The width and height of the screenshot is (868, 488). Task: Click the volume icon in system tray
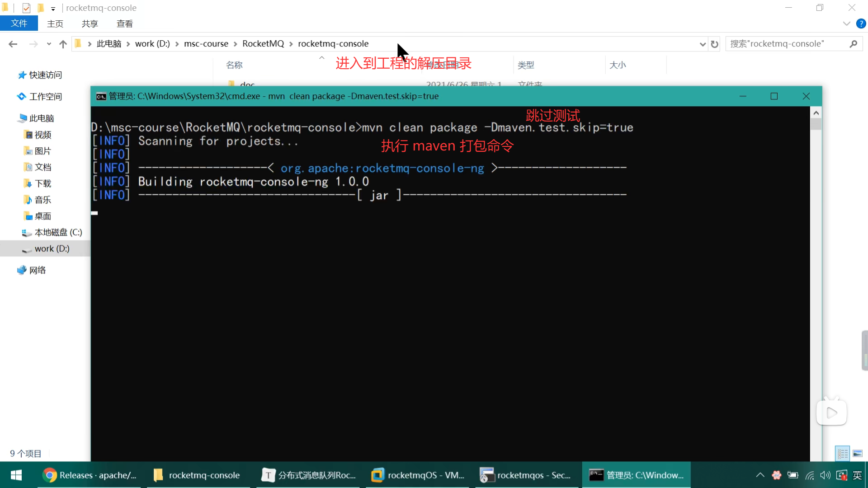click(825, 475)
